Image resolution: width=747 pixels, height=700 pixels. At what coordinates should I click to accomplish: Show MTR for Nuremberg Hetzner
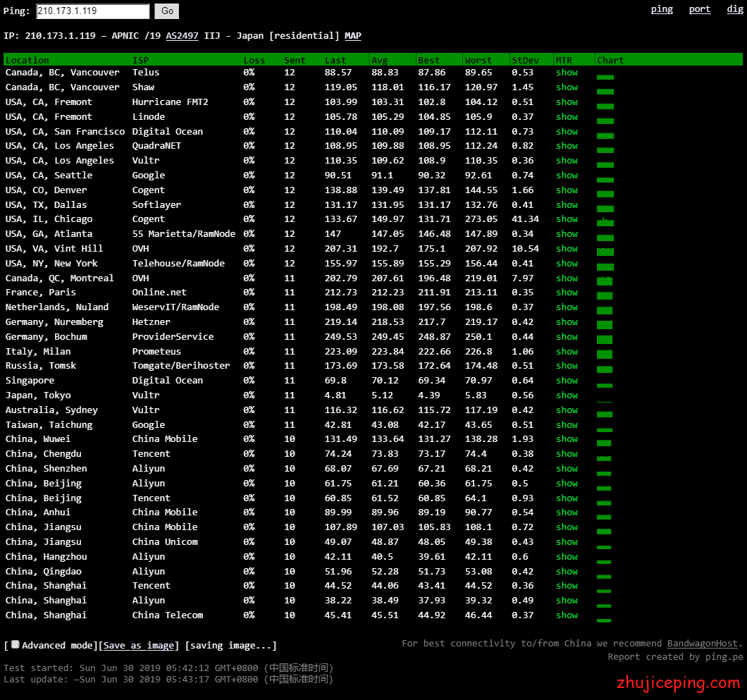point(567,322)
